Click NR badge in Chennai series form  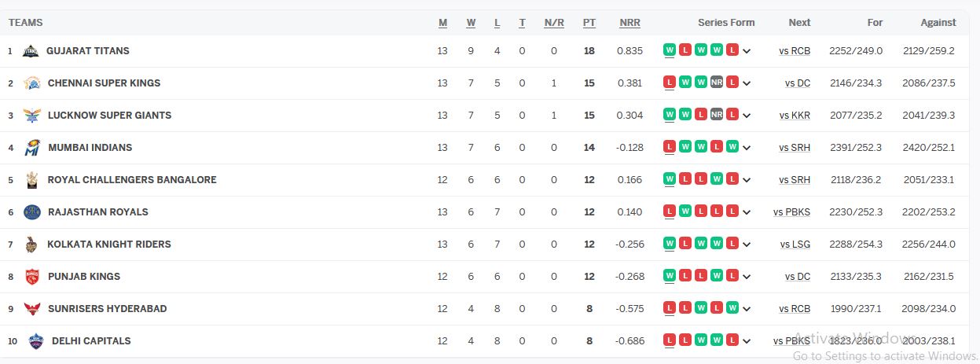click(x=717, y=83)
